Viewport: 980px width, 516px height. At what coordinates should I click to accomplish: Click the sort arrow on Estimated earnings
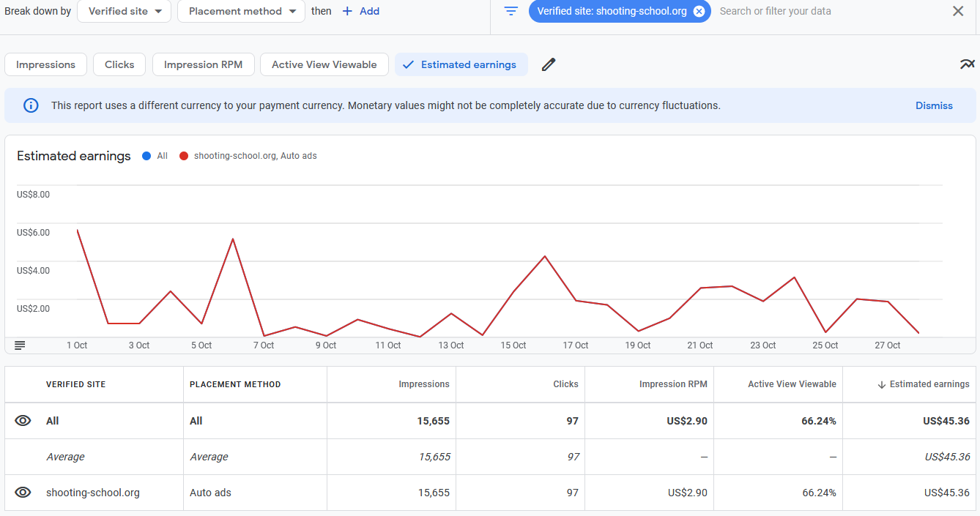point(881,384)
